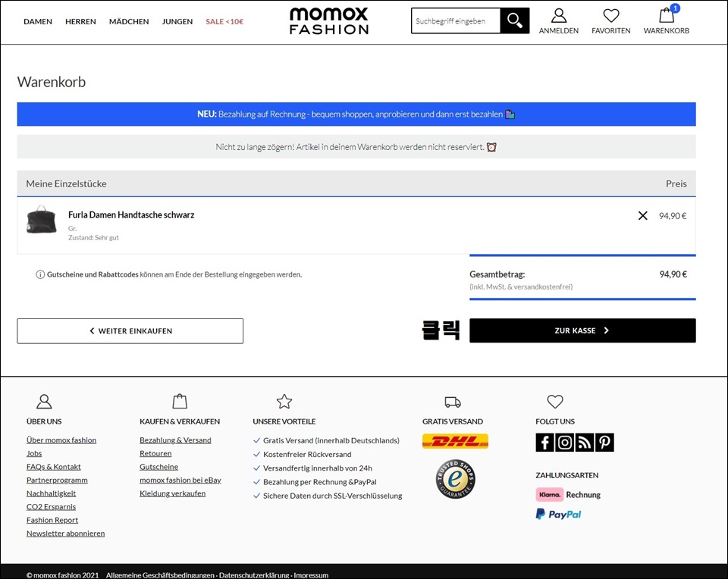The height and width of the screenshot is (579, 728).
Task: Open the Anmelden account icon
Action: (559, 16)
